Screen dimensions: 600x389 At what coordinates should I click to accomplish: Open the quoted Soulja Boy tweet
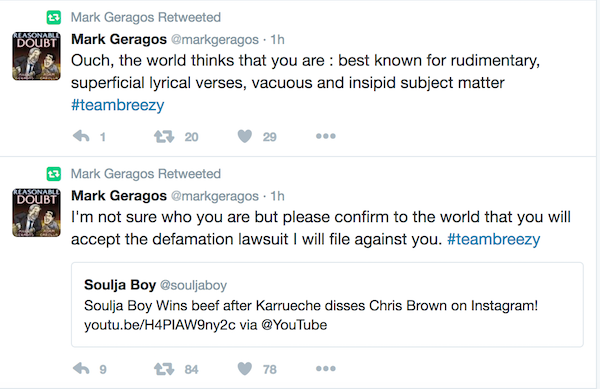[327, 304]
